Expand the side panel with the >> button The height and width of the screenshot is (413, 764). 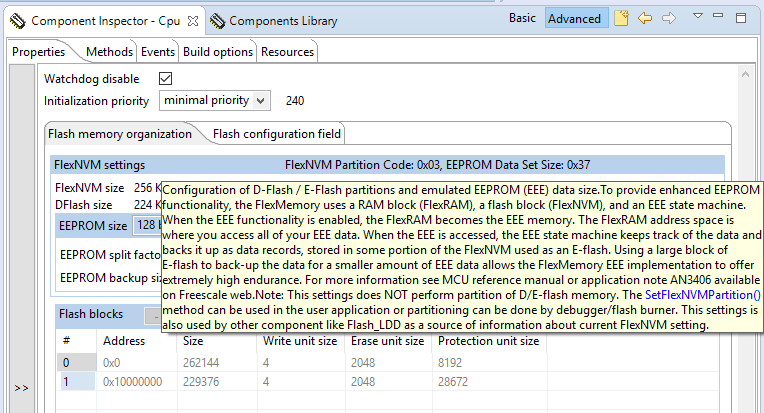pyautogui.click(x=21, y=388)
